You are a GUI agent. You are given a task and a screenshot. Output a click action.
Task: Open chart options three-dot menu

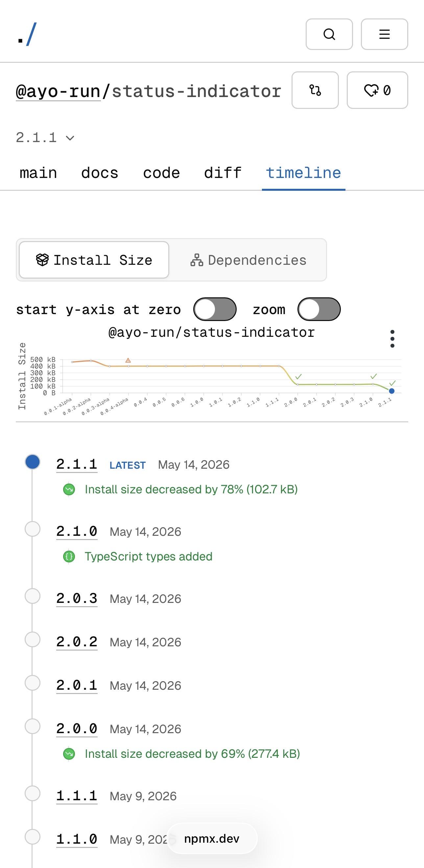pos(392,339)
